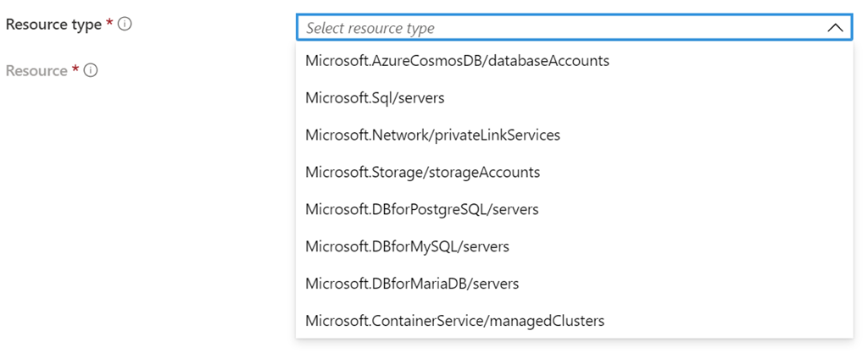Pick Microsoft.DBforMariaDB/servers from dropdown
Viewport: 868px width, 353px height.
click(412, 284)
